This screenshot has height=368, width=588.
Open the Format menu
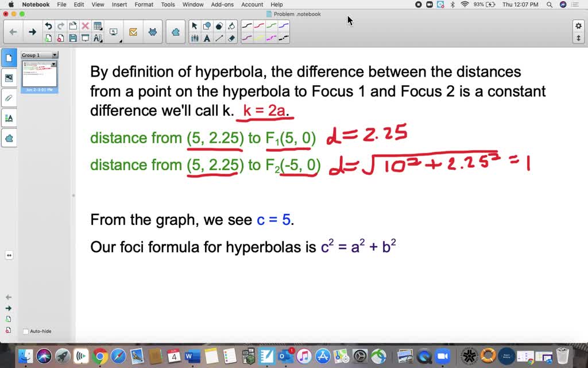[x=144, y=5]
